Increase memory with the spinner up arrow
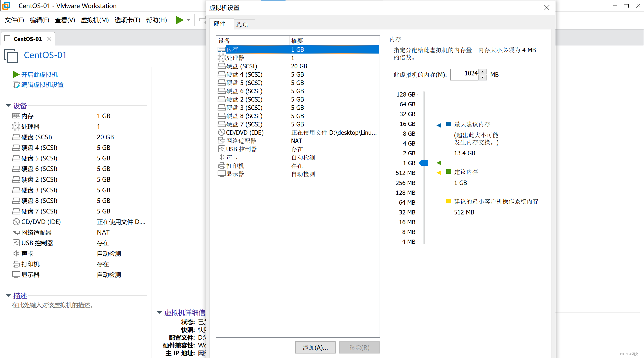 [x=482, y=72]
